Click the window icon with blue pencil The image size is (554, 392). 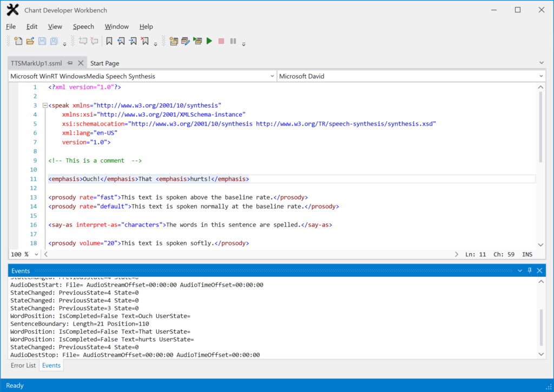pyautogui.click(x=186, y=41)
